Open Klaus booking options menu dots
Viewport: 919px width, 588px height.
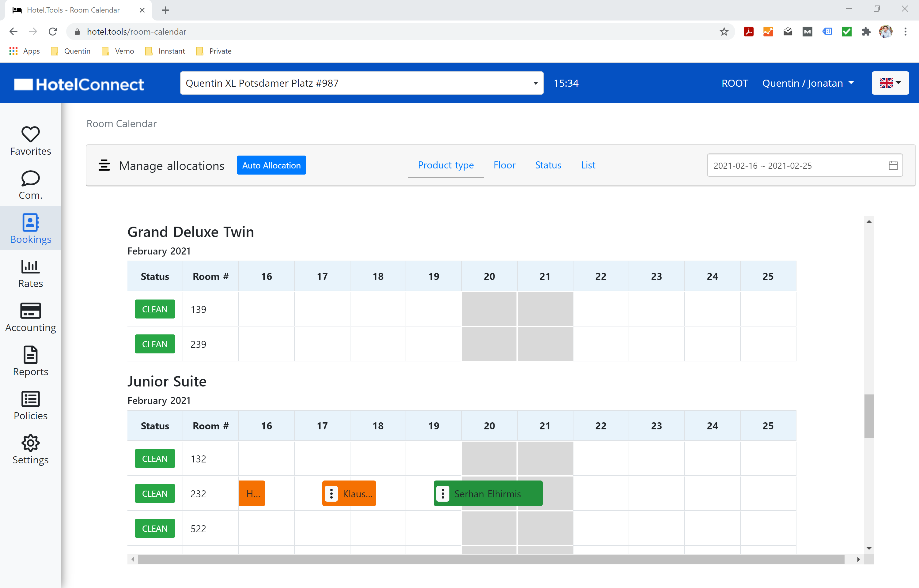(x=331, y=494)
